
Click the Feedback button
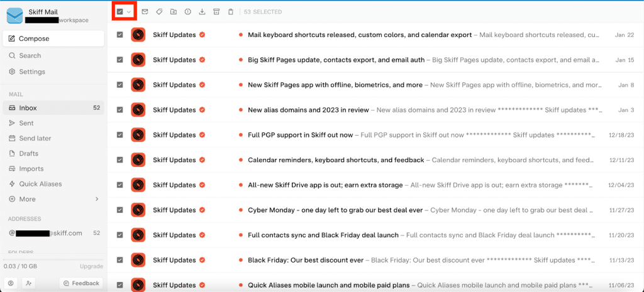[81, 283]
